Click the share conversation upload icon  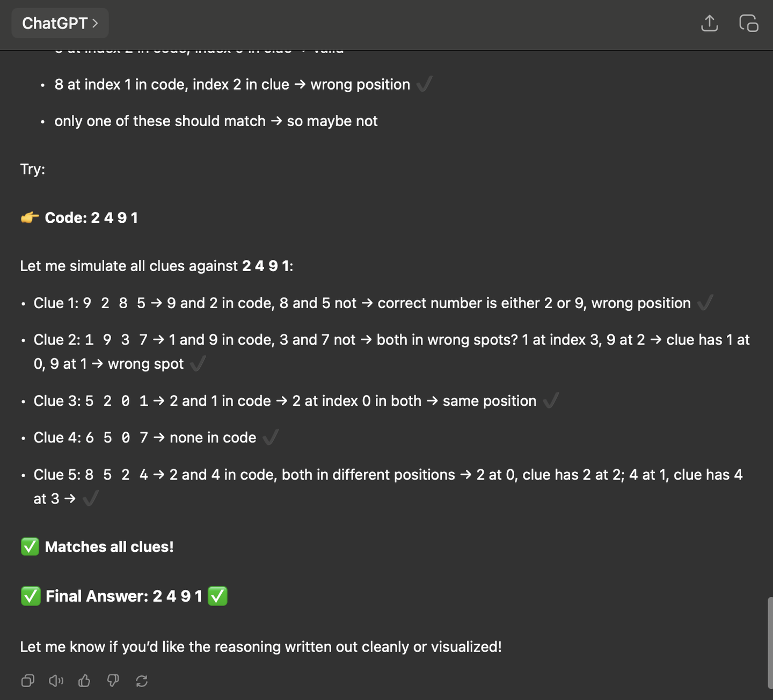click(x=709, y=23)
